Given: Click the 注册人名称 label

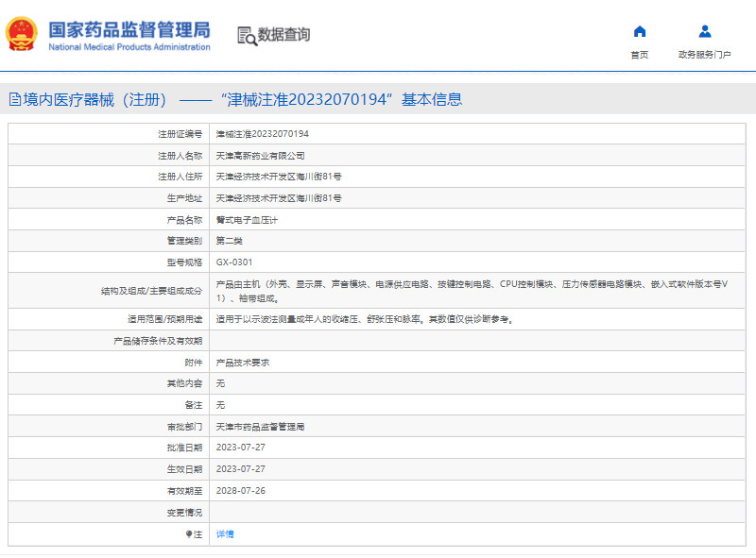Looking at the screenshot, I should pyautogui.click(x=180, y=156).
